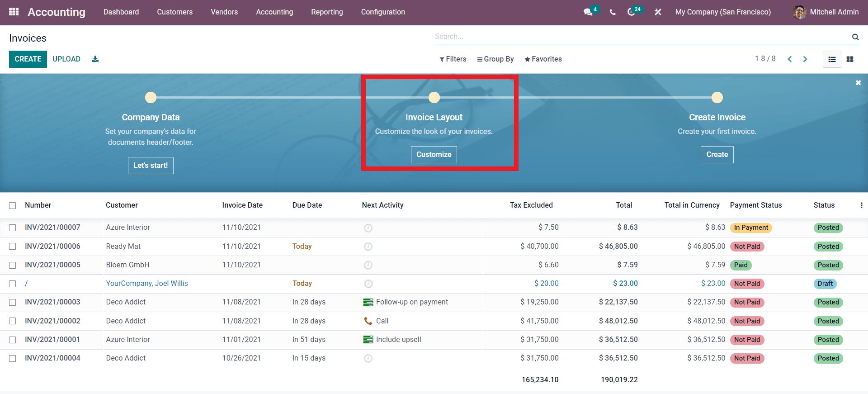This screenshot has width=868, height=394.
Task: Click the download icon next to Upload
Action: coord(95,59)
